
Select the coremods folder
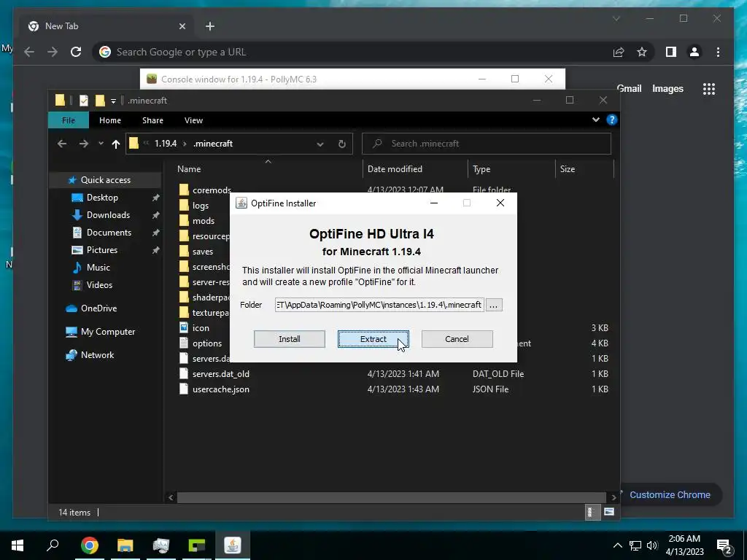[212, 190]
